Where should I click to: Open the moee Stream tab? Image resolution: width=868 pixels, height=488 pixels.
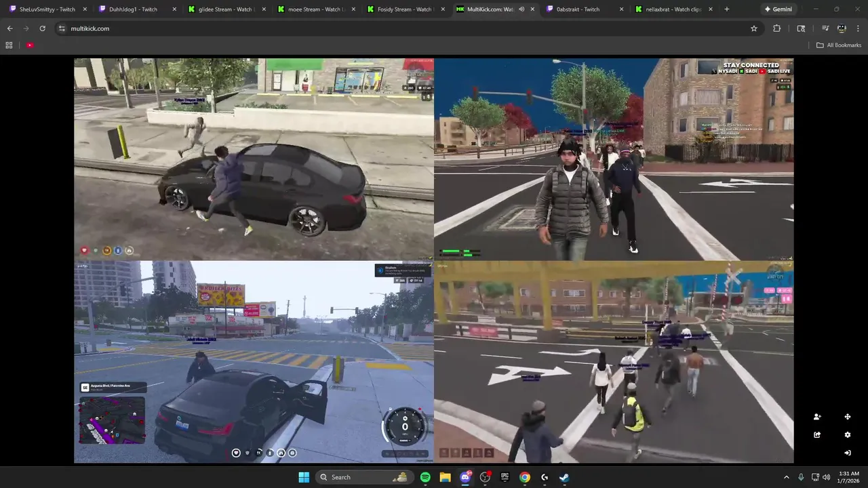[x=312, y=9]
